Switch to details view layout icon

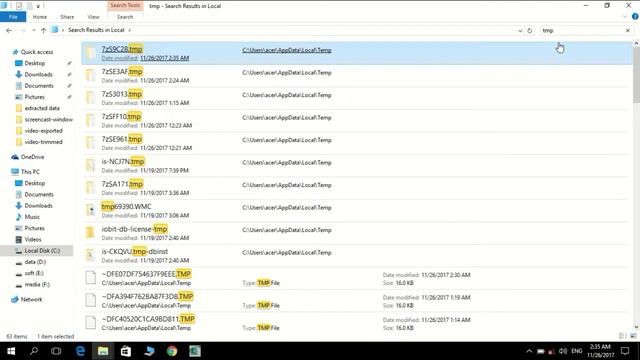[x=623, y=336]
